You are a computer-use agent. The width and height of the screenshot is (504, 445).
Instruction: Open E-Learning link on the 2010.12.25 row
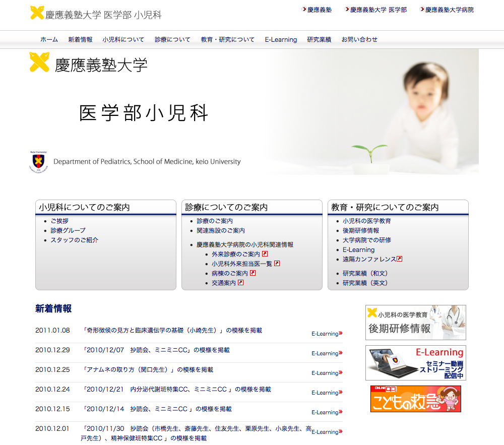(x=325, y=373)
